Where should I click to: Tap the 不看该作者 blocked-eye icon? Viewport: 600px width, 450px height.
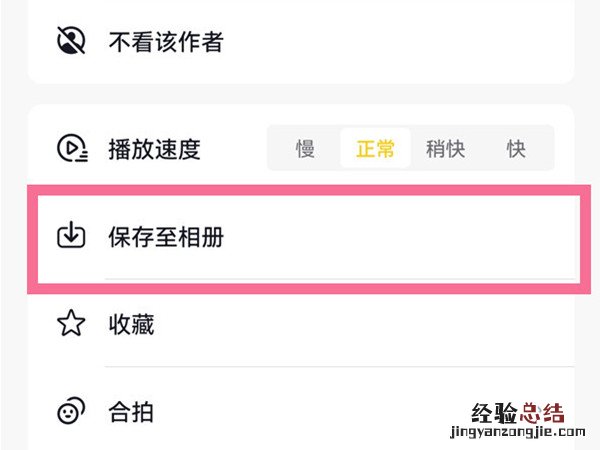tap(71, 41)
